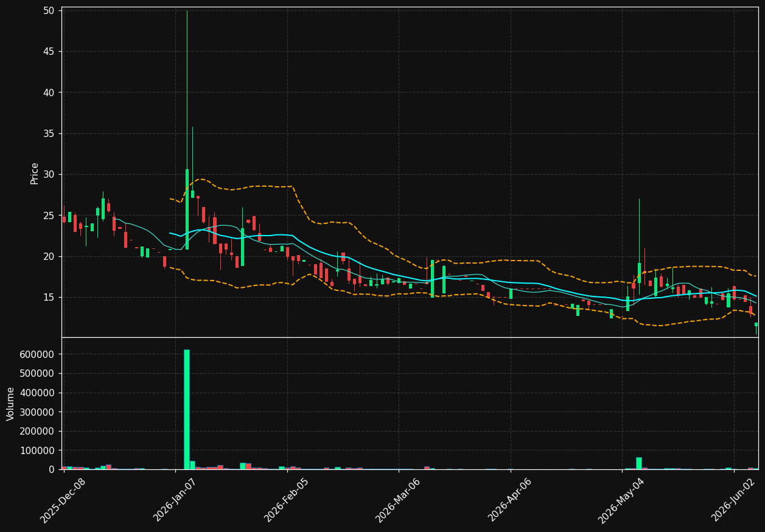Click the volume axis value 600000
765x532 pixels.
pyautogui.click(x=38, y=354)
